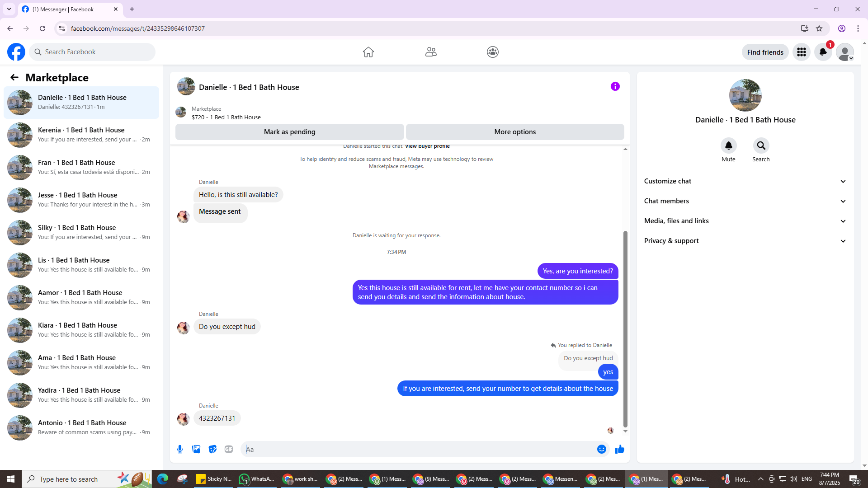Viewport: 868px width, 488px height.
Task: Show hidden system tray icons
Action: (760, 479)
